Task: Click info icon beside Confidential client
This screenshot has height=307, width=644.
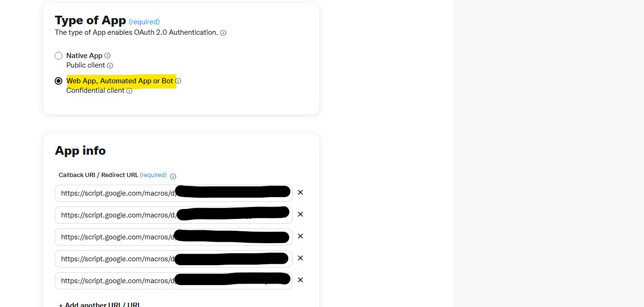Action: [129, 91]
